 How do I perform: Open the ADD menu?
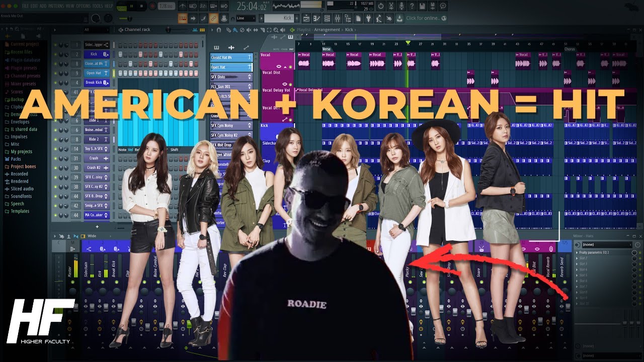coord(43,6)
